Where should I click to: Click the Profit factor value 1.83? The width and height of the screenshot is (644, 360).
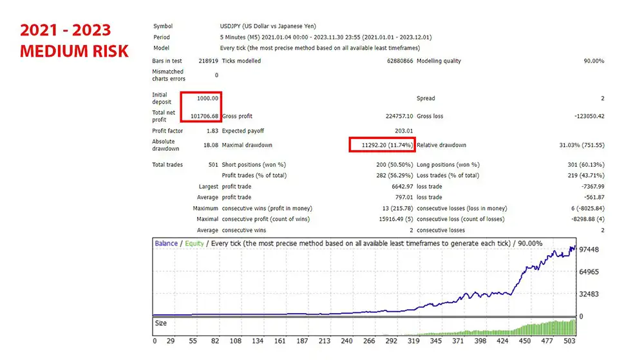[x=212, y=131]
